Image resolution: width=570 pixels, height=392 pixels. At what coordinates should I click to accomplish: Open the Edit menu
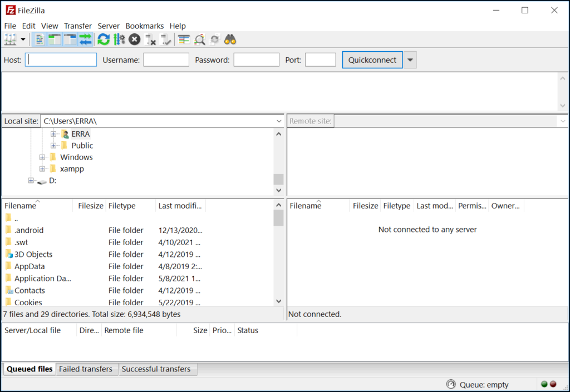tap(28, 26)
